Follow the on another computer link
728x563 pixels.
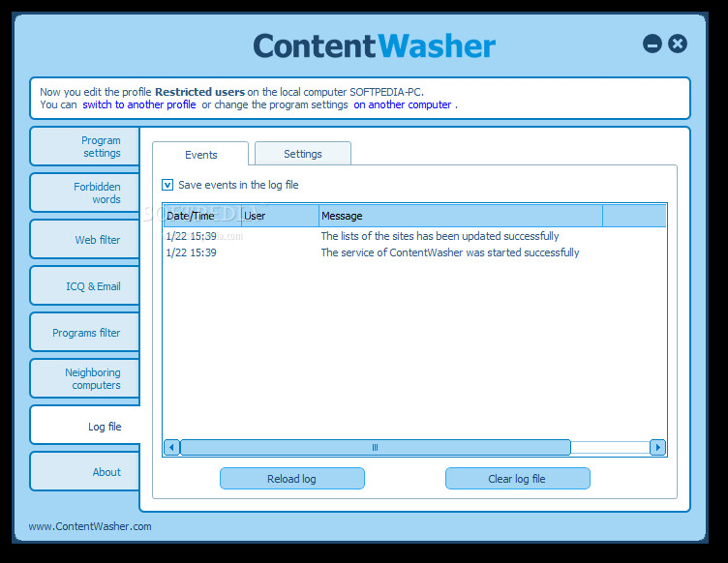(x=402, y=104)
